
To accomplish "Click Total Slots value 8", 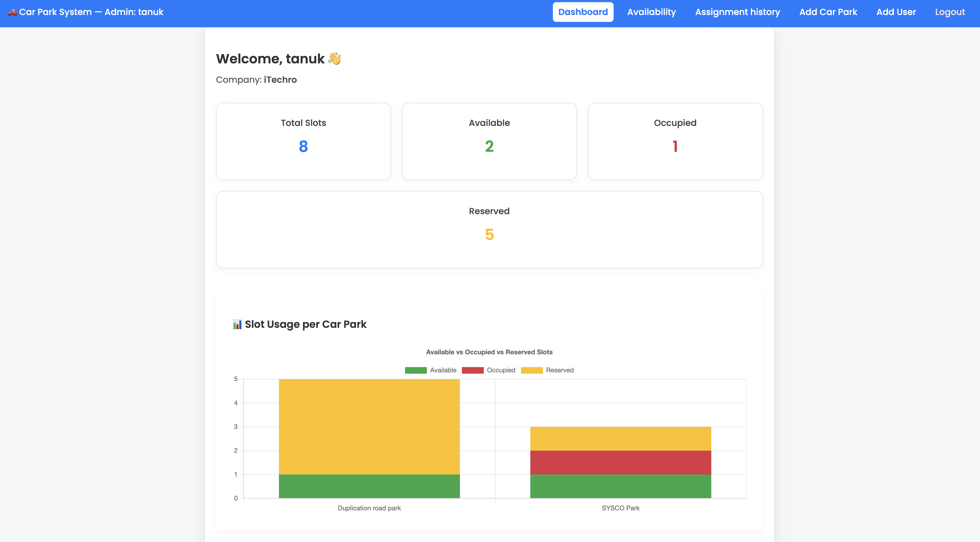I will point(303,146).
